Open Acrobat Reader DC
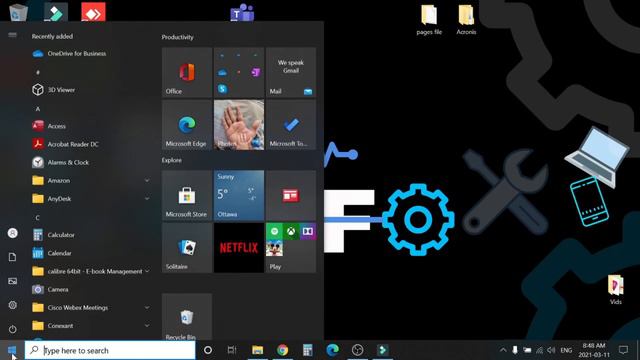The width and height of the screenshot is (640, 360). click(x=91, y=144)
